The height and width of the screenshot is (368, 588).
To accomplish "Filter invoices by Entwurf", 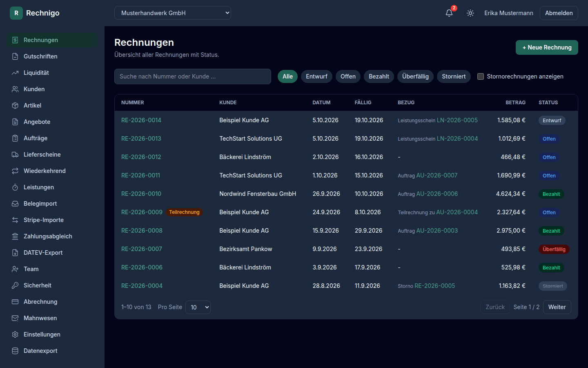I will (x=316, y=76).
